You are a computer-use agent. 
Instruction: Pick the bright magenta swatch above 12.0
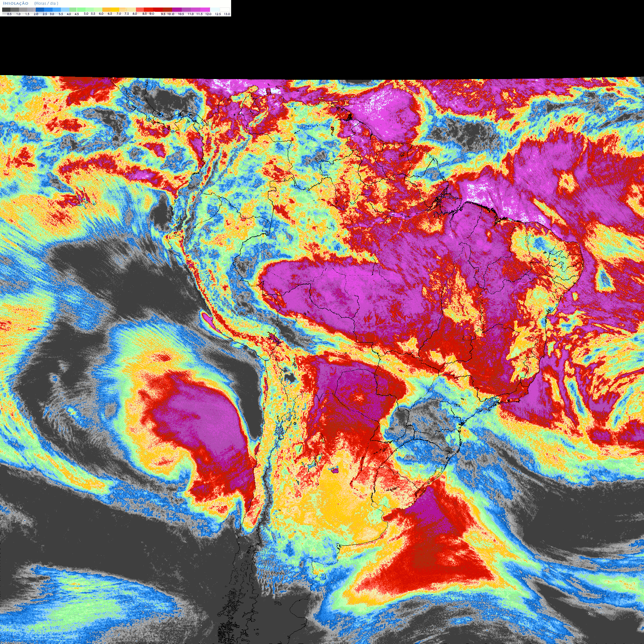[x=205, y=10]
